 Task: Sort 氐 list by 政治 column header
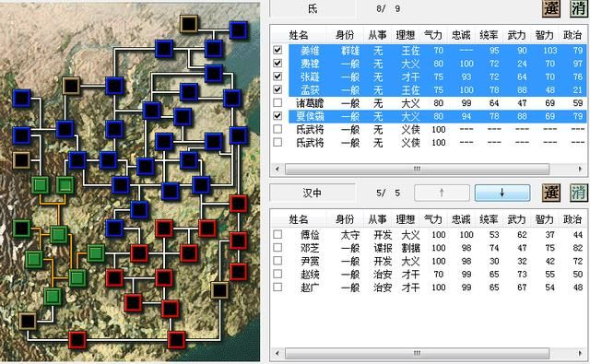572,35
